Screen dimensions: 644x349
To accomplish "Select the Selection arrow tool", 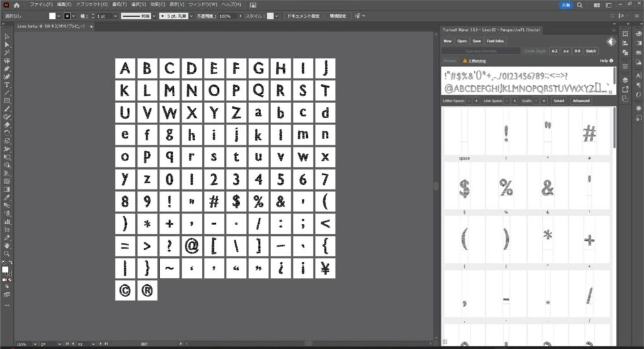I will click(7, 36).
